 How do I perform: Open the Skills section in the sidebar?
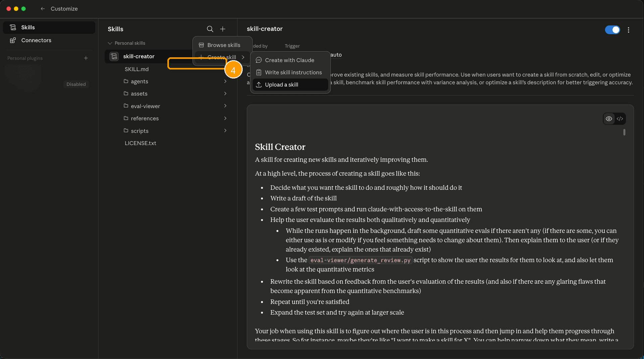click(x=49, y=27)
